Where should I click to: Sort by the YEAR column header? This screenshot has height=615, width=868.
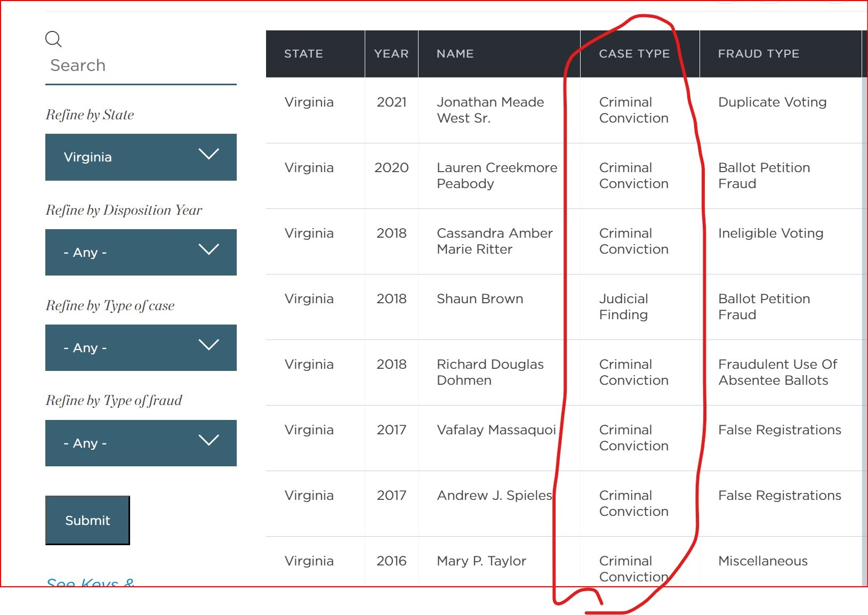(391, 54)
